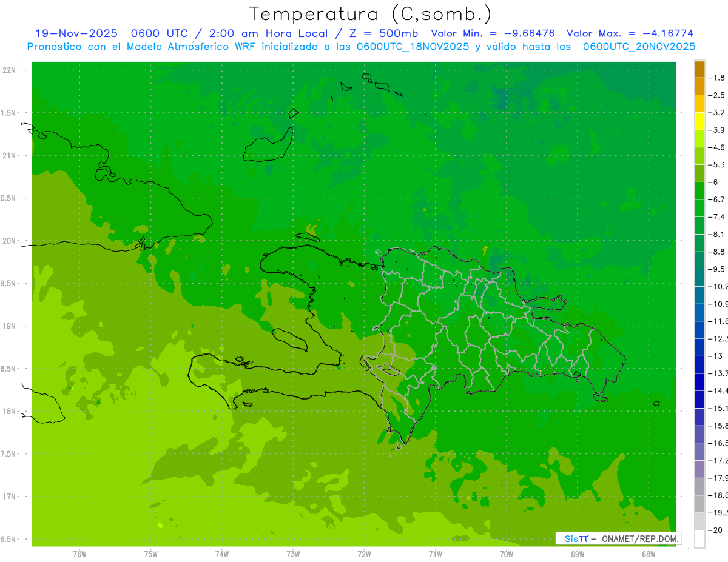Click the '0600UTC_20NOV2025' valid-until time

point(639,47)
